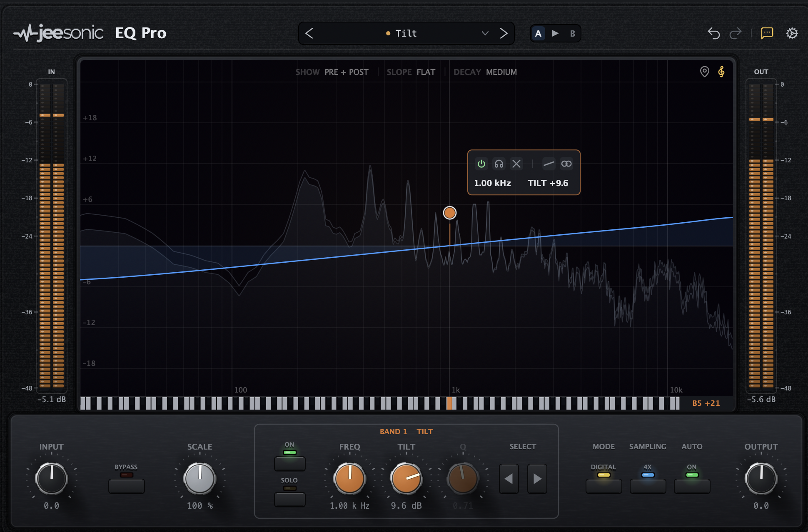The width and height of the screenshot is (808, 532).
Task: Go to the previous preset arrow
Action: tap(309, 33)
